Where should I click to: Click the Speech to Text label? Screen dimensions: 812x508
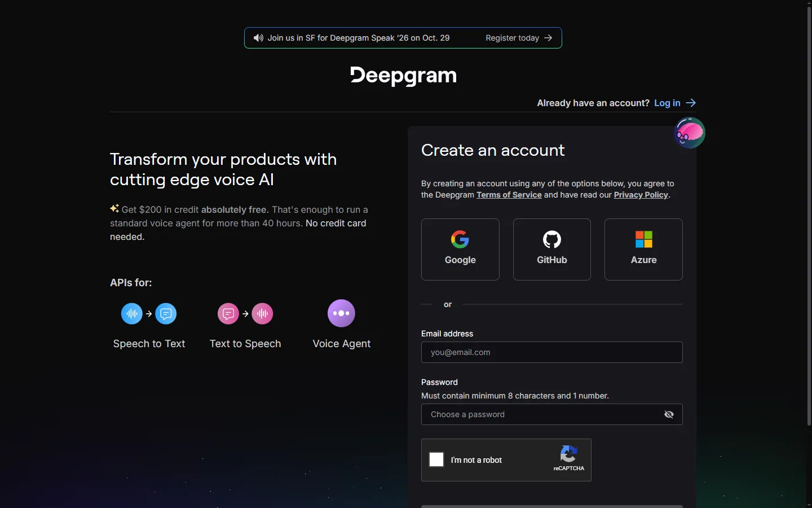[149, 344]
